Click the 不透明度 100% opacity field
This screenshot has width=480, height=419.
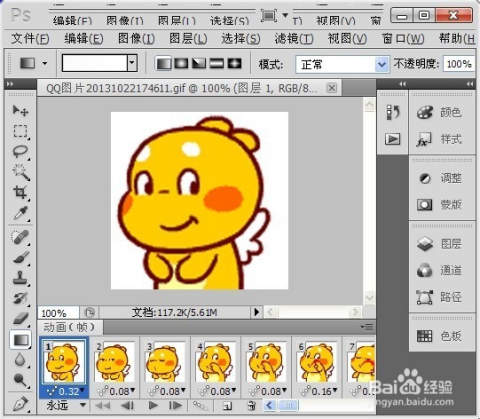(459, 64)
